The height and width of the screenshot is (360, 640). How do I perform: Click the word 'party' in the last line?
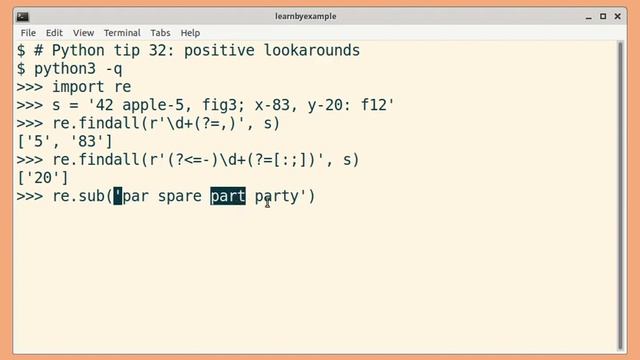point(277,196)
